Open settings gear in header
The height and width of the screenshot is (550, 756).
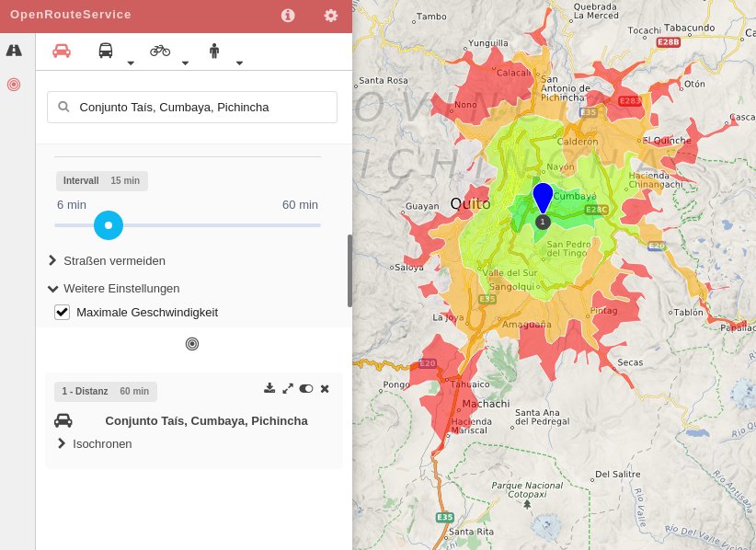click(331, 16)
